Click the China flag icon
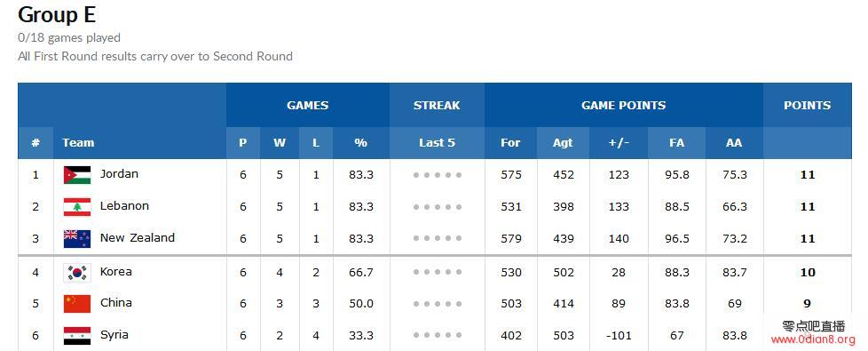868x351 pixels. 77,304
